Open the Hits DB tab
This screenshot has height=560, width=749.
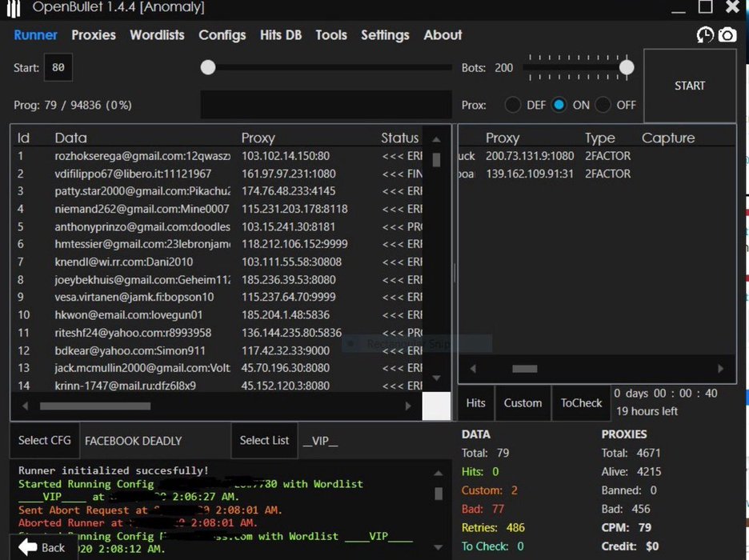pyautogui.click(x=281, y=35)
